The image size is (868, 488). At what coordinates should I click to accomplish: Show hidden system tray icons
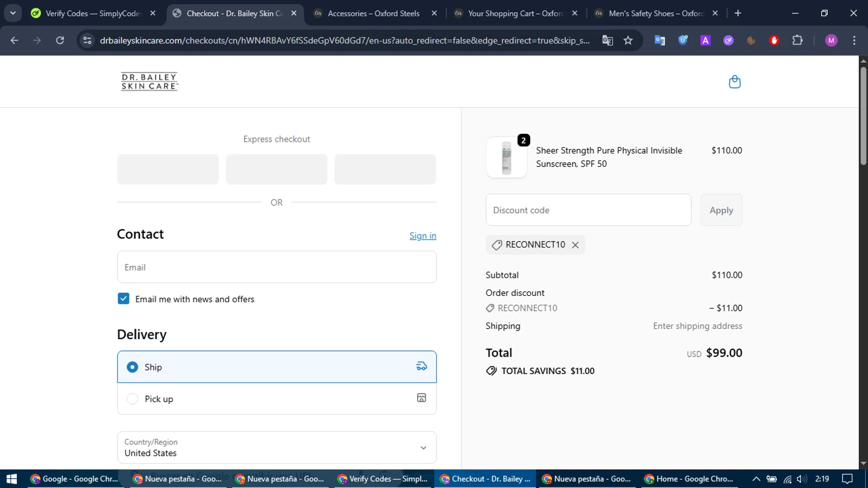(x=756, y=479)
